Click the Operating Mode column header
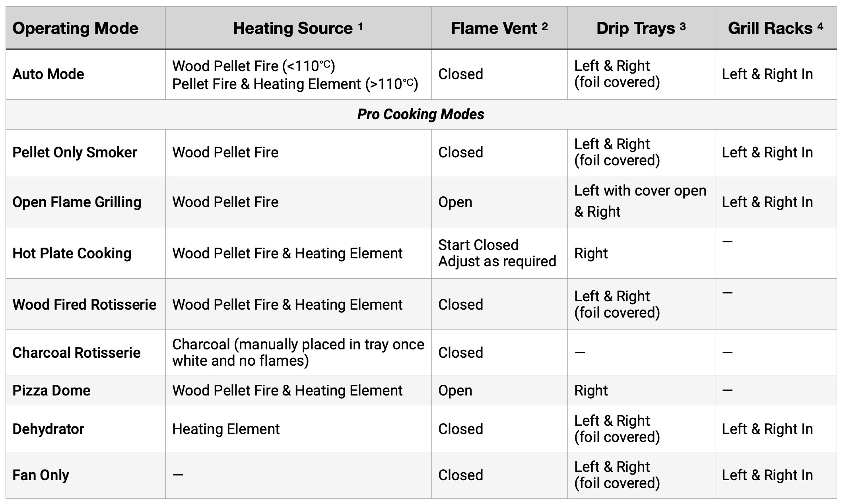The image size is (843, 504). (x=76, y=28)
